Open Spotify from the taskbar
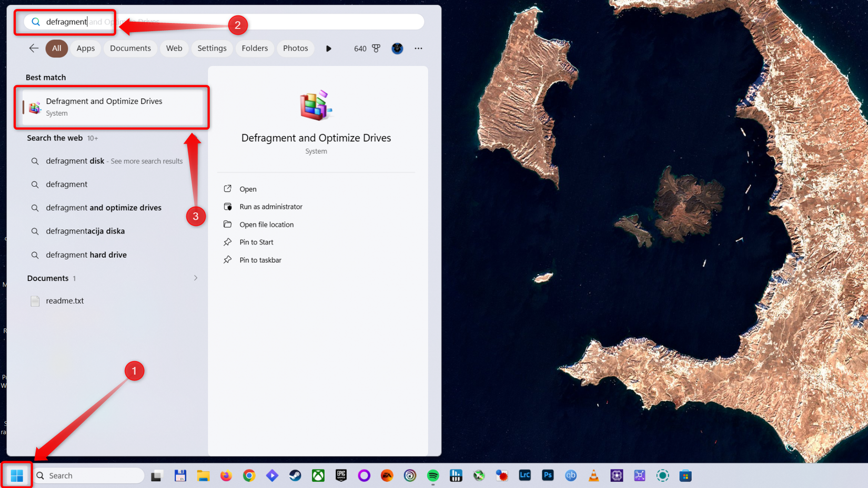The image size is (868, 488). 432,475
